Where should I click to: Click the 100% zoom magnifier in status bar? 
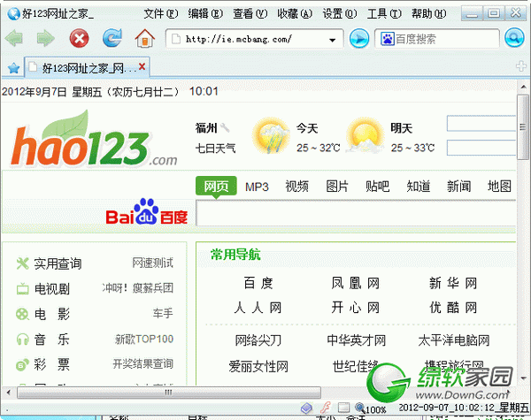(360, 408)
